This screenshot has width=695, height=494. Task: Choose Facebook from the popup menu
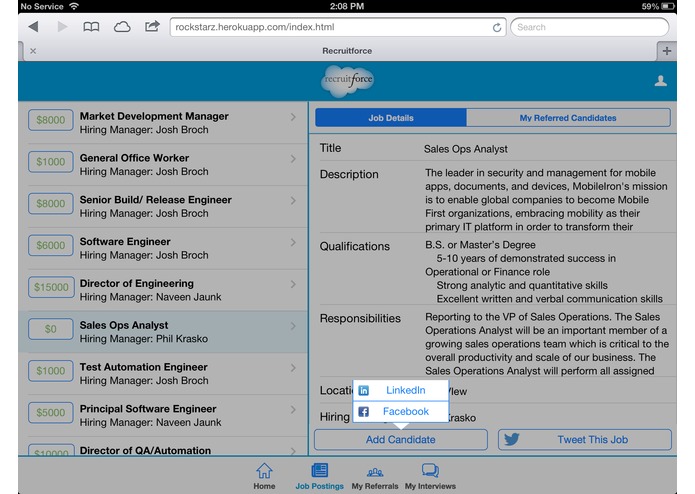tap(401, 412)
